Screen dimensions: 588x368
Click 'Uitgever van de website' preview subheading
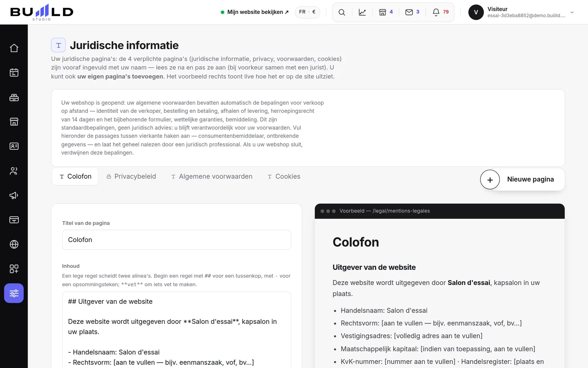(374, 267)
